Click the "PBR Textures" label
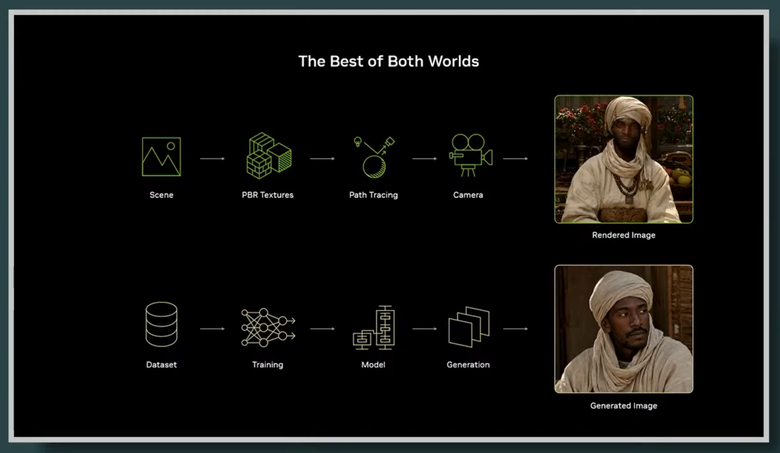Image resolution: width=780 pixels, height=453 pixels. coord(268,195)
